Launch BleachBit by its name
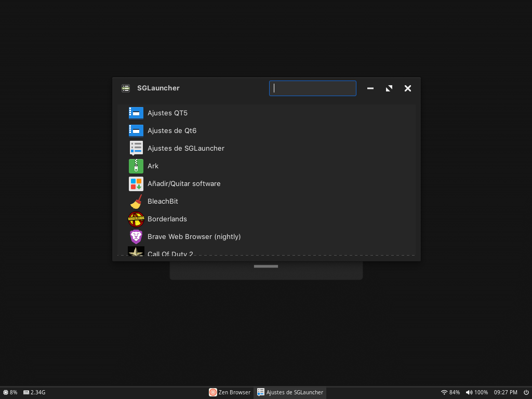The image size is (532, 399). pos(163,201)
